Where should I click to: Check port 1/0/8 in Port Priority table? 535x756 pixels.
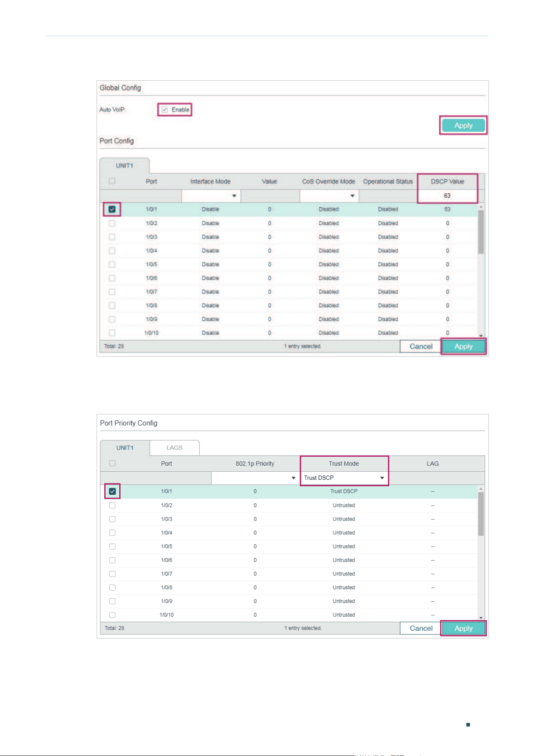(112, 588)
